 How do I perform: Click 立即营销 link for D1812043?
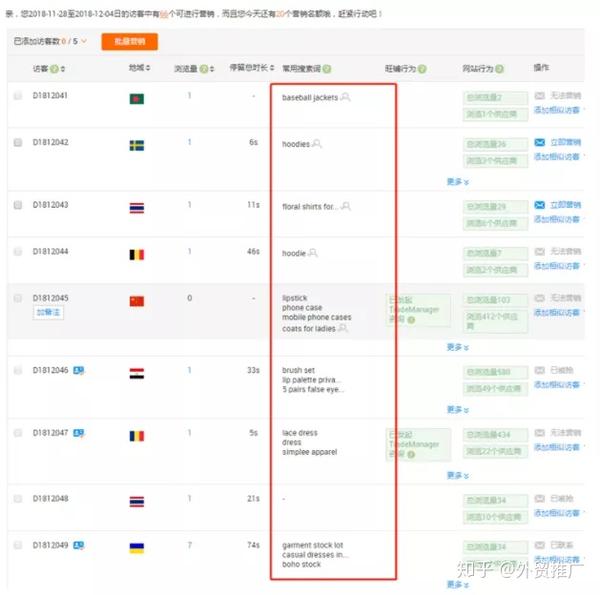pos(566,205)
